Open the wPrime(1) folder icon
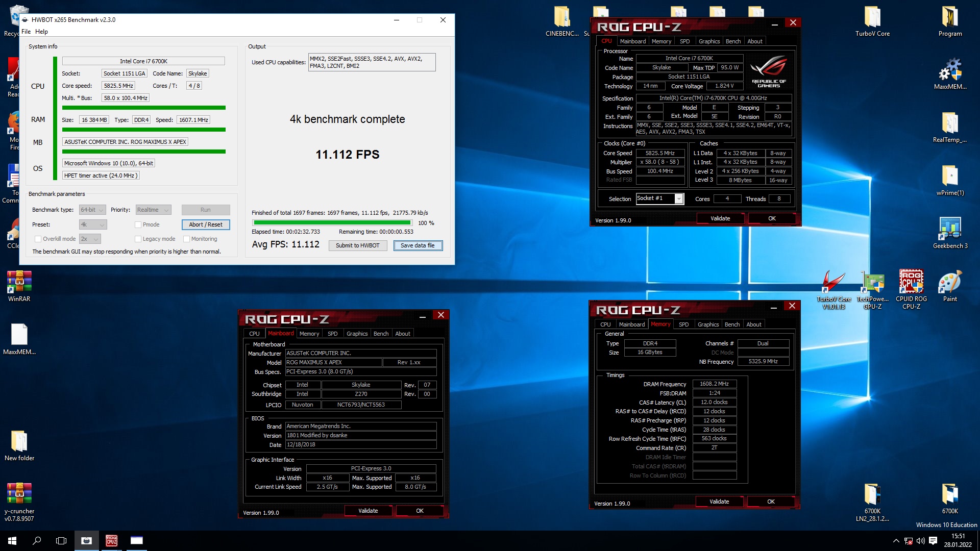Screen dimensions: 980x551 click(950, 181)
